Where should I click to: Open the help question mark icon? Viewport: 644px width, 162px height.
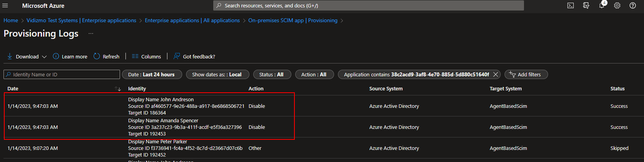pyautogui.click(x=633, y=5)
